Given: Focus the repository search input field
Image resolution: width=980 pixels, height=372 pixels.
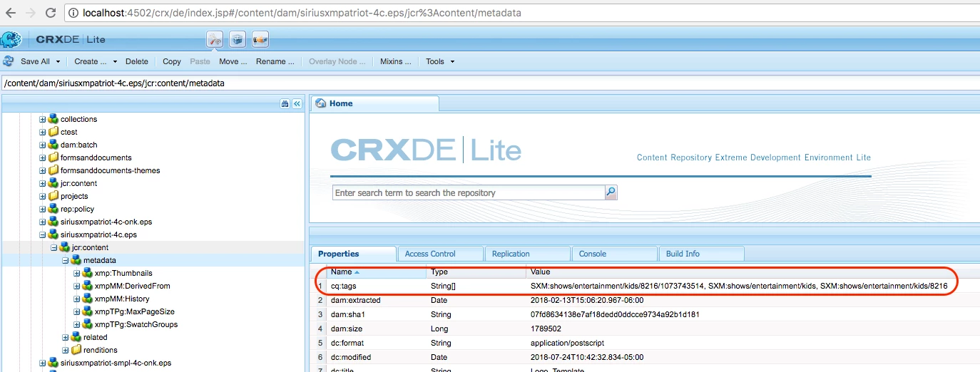Looking at the screenshot, I should [469, 192].
